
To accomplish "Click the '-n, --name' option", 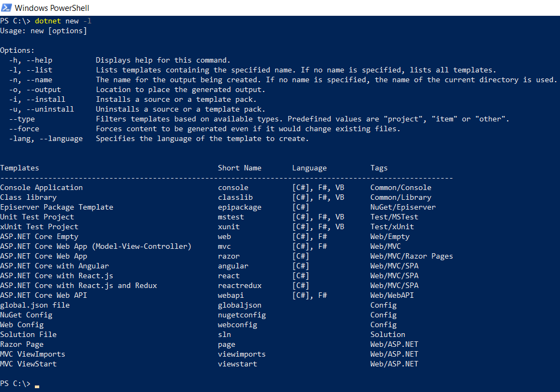I will click(x=31, y=80).
